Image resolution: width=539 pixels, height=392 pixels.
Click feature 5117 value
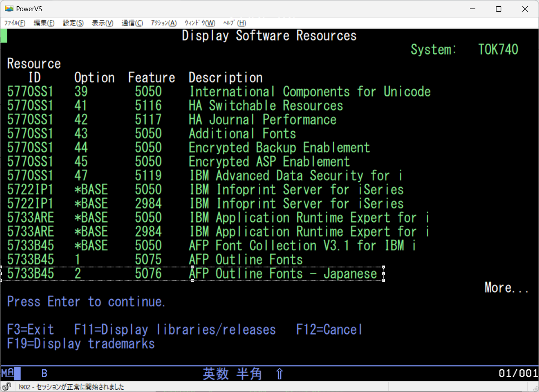148,120
